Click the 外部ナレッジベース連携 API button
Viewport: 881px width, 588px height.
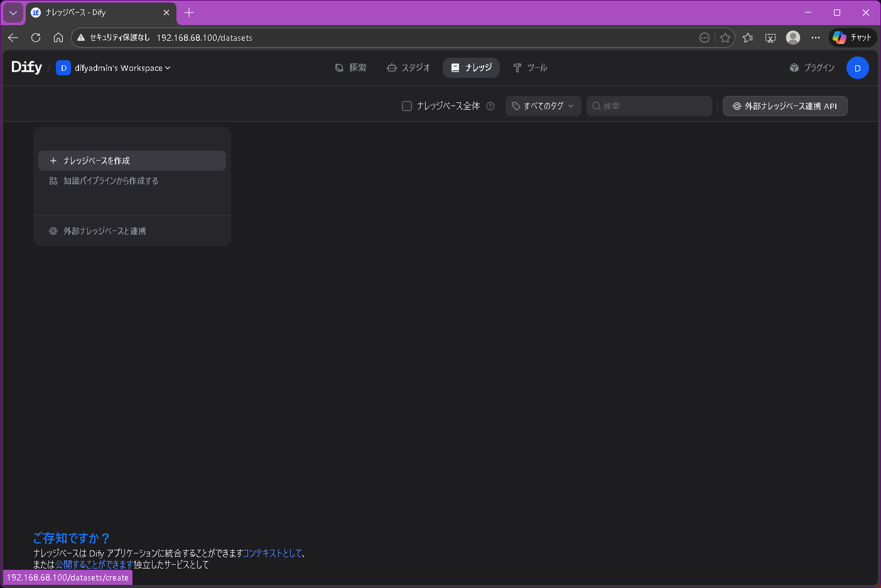tap(785, 106)
